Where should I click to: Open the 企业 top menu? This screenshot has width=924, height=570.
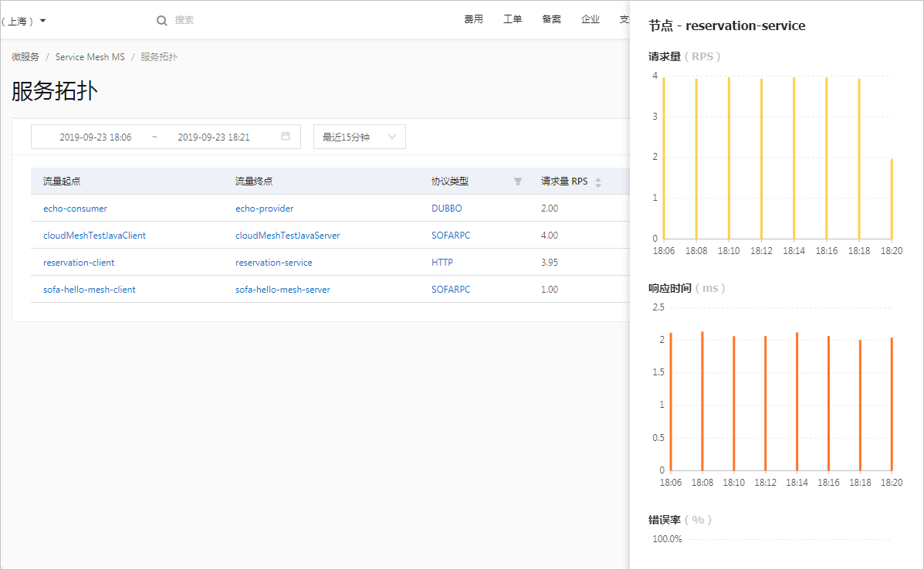coord(590,19)
